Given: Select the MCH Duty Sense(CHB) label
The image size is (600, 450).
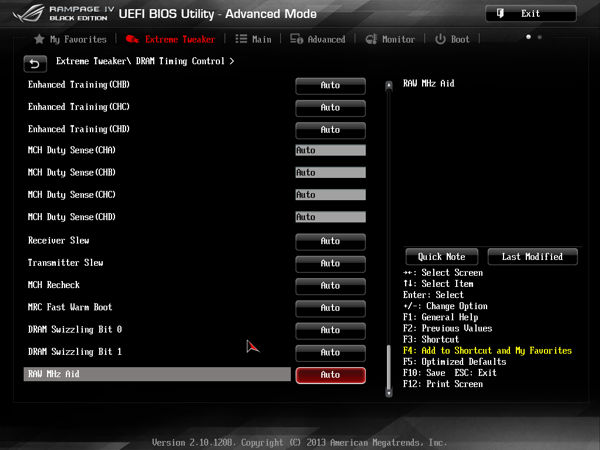Looking at the screenshot, I should pos(72,173).
